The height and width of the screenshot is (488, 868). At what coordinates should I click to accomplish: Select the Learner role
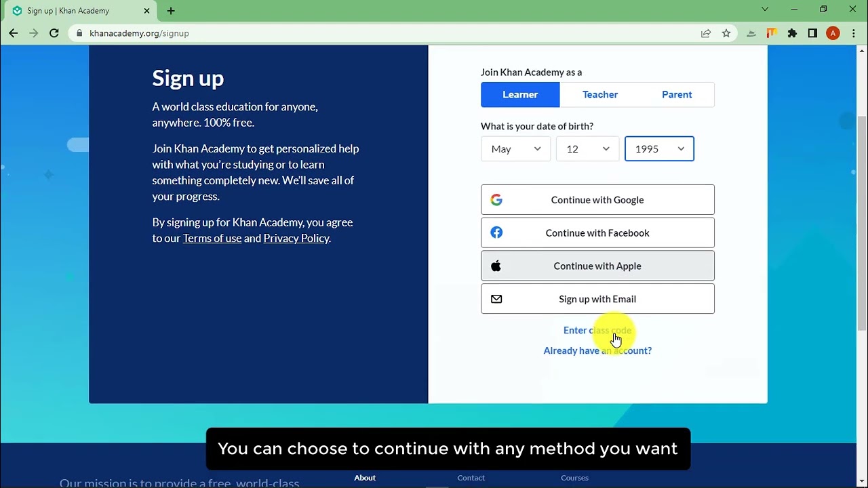(x=520, y=95)
